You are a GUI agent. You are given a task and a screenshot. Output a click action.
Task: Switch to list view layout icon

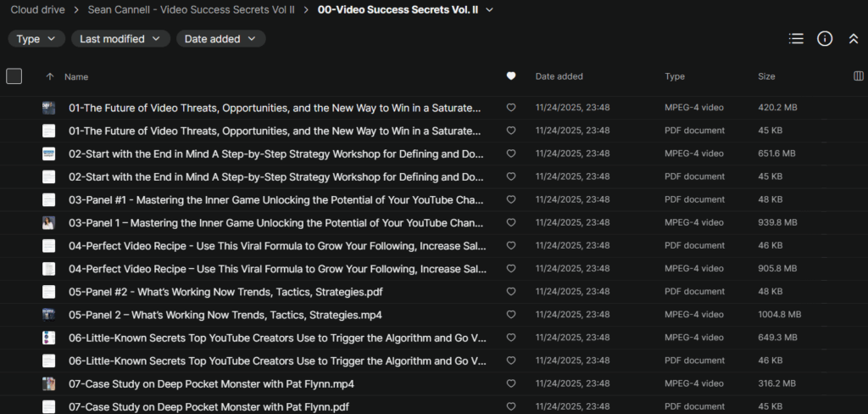point(796,39)
